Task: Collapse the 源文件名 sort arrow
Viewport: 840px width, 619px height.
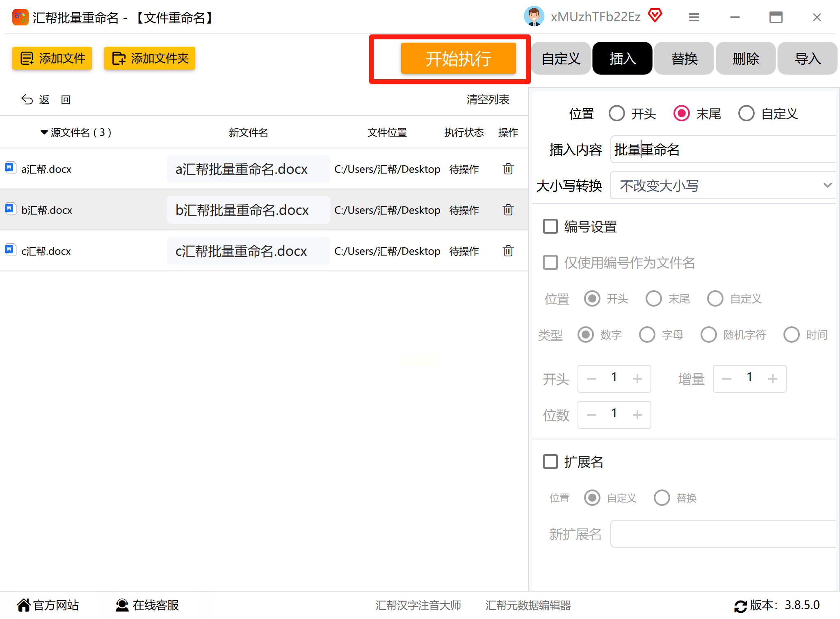Action: click(x=44, y=132)
